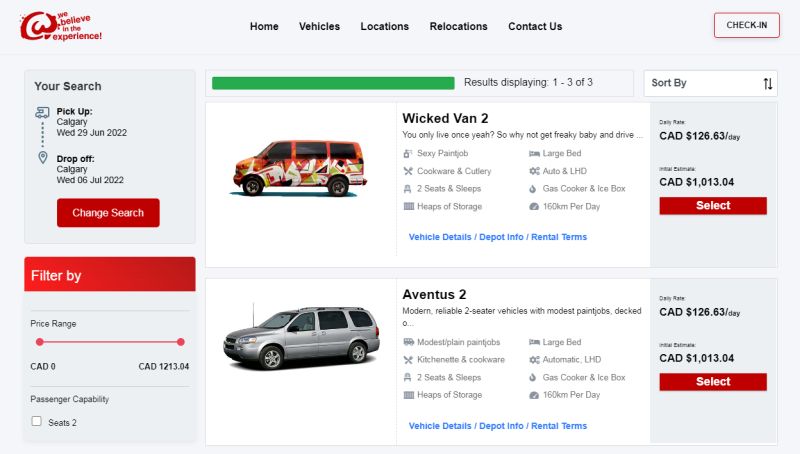Open the Sort By dropdown
The width and height of the screenshot is (800, 454).
point(710,83)
